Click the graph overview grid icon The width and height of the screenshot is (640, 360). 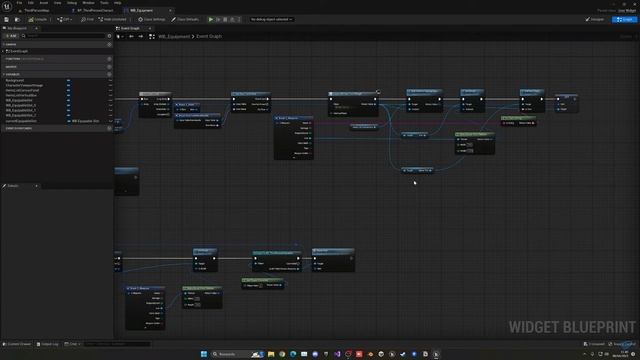click(x=151, y=36)
